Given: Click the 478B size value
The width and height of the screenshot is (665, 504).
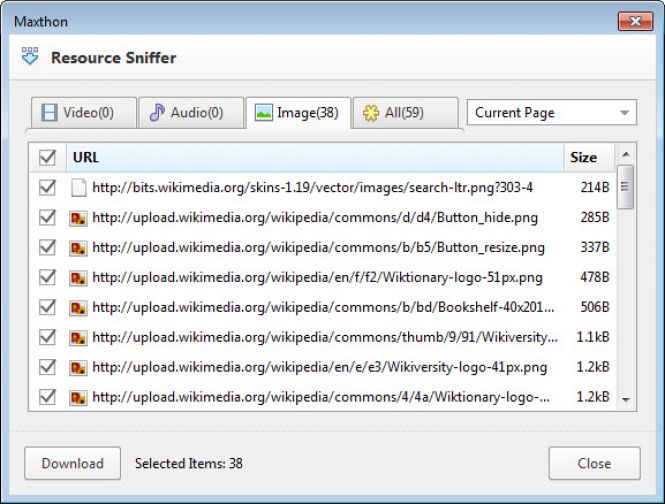Looking at the screenshot, I should 595,277.
